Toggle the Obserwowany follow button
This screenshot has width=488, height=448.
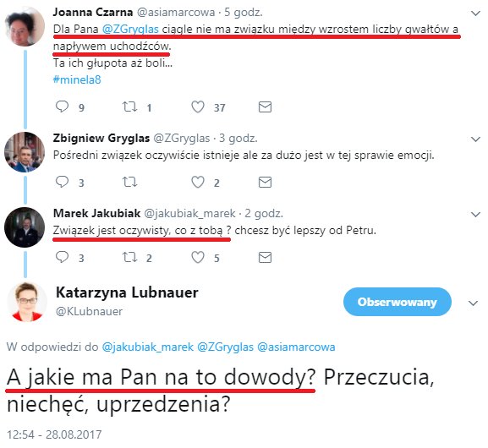(398, 302)
